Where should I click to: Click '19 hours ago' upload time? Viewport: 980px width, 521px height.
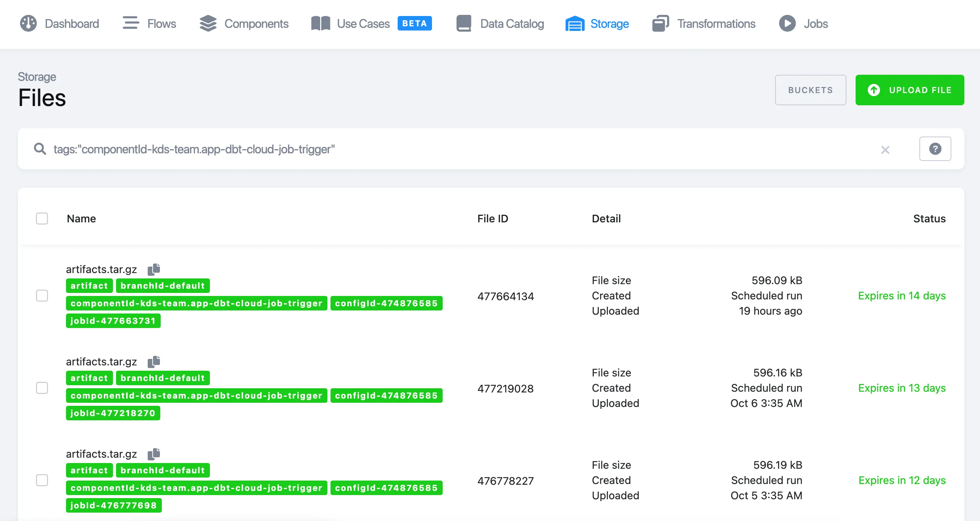pos(770,311)
